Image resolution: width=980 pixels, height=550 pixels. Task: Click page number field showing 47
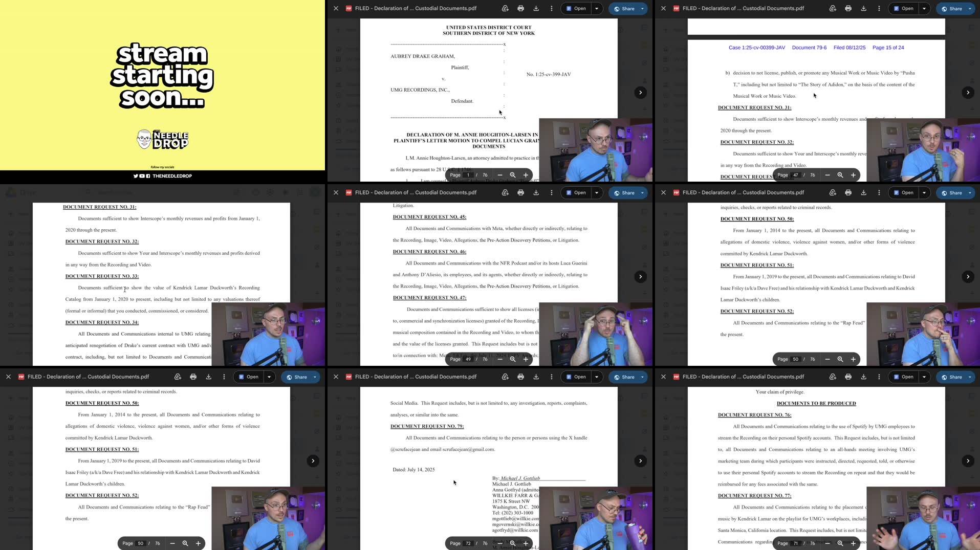[795, 175]
